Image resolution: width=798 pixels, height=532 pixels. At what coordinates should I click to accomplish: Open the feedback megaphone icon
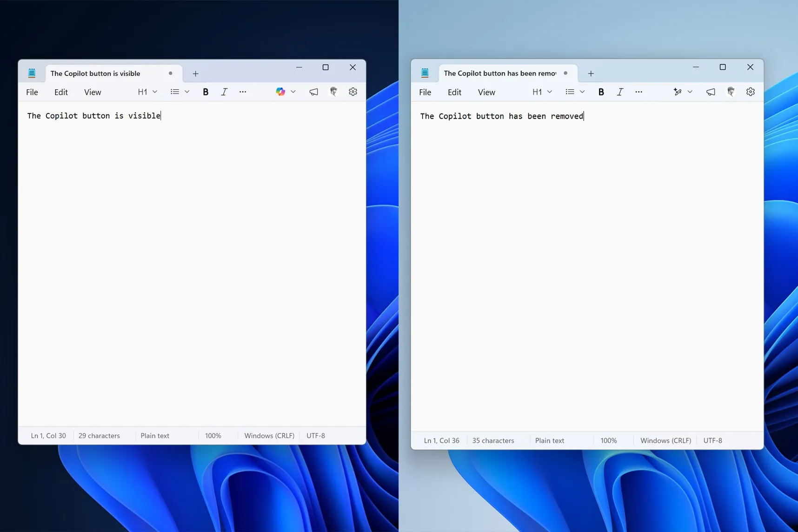pos(313,92)
